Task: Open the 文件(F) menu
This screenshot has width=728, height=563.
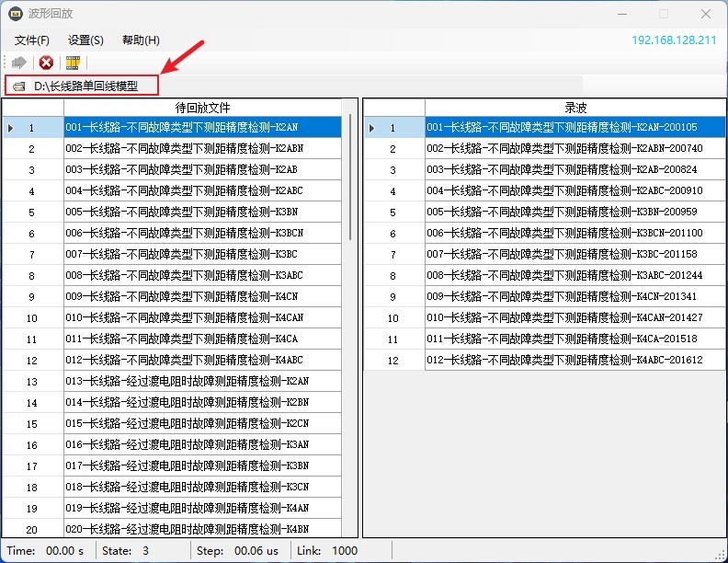Action: 32,40
